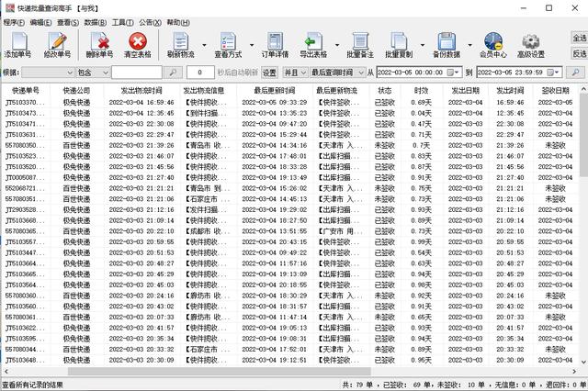This screenshot has height=391, width=588.
Task: Select row with tracking number JT2903528...
Action: pos(290,210)
